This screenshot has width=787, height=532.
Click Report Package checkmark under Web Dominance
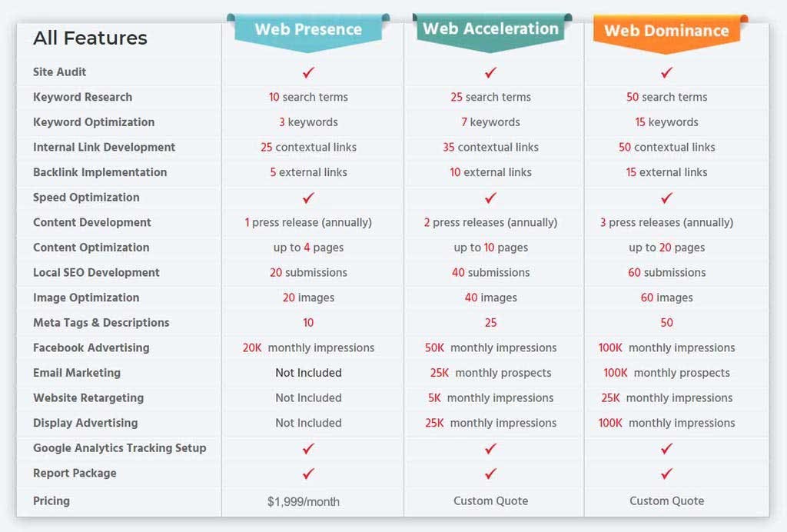tap(666, 474)
